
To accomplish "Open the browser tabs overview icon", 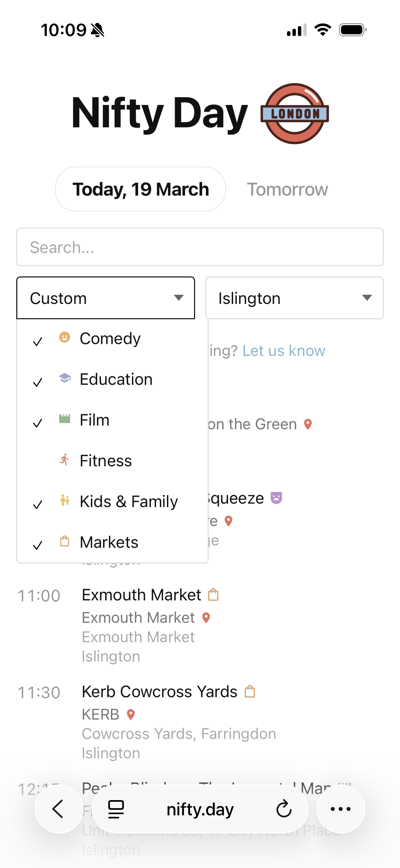I will (116, 809).
